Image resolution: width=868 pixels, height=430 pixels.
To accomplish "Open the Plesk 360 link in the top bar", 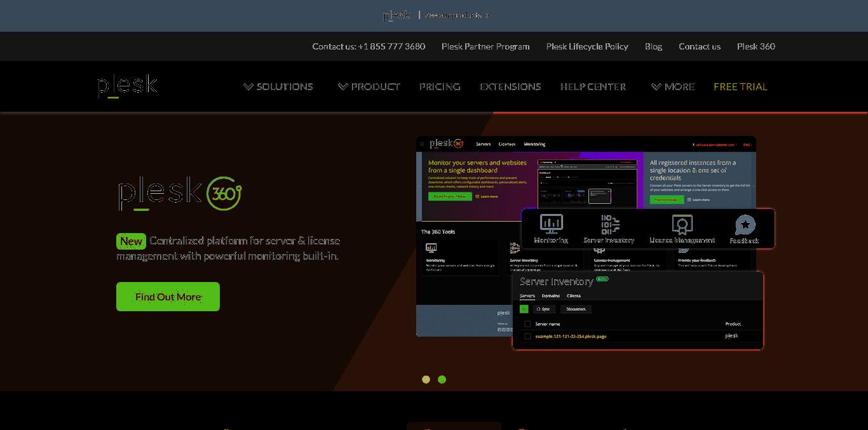I will point(756,46).
